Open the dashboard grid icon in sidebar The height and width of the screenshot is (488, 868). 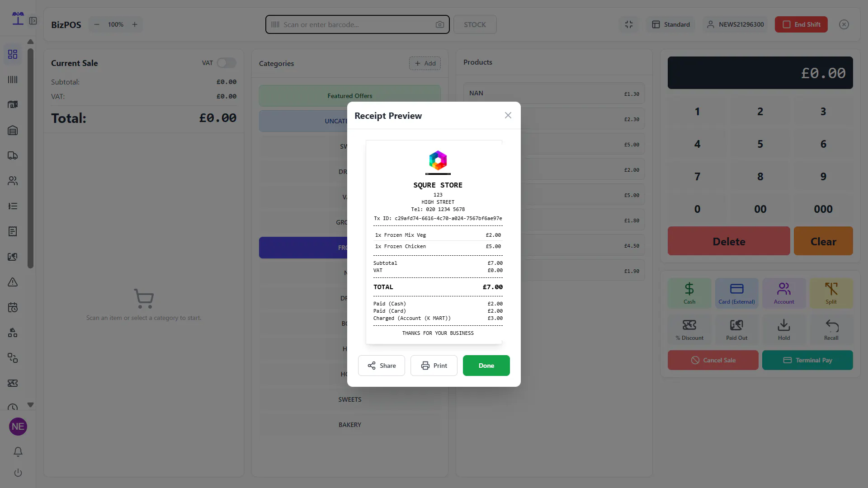pos(13,54)
